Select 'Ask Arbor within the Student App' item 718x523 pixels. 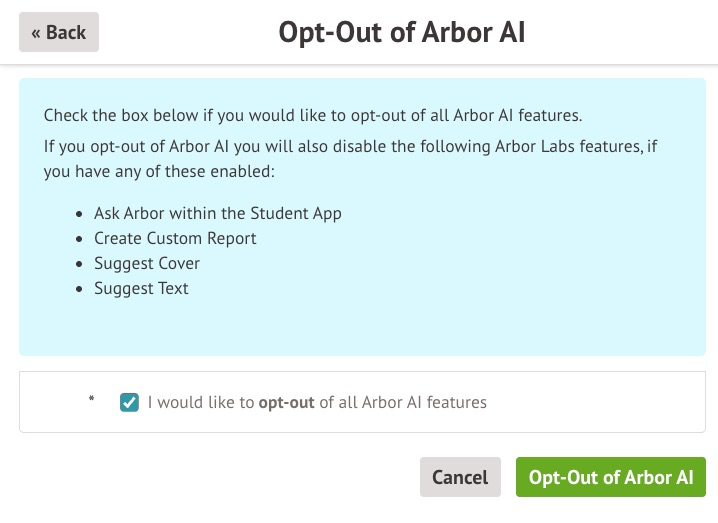tap(217, 213)
